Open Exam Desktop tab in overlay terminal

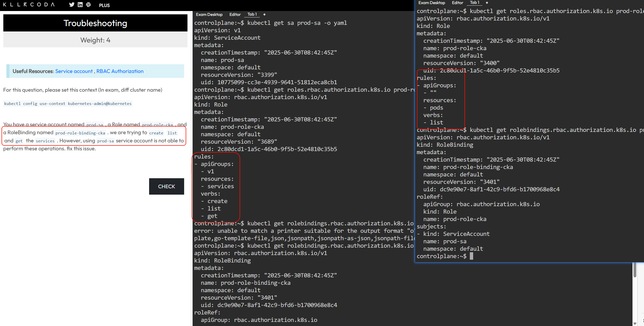pyautogui.click(x=431, y=3)
